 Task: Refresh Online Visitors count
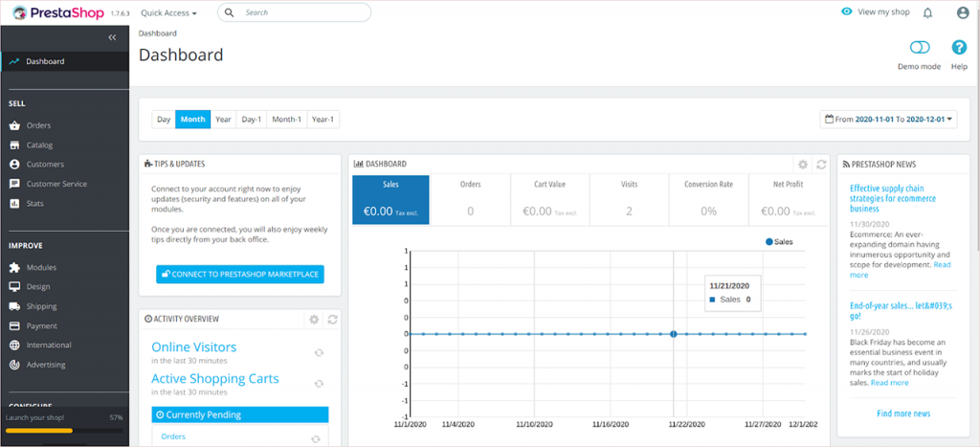pyautogui.click(x=319, y=352)
